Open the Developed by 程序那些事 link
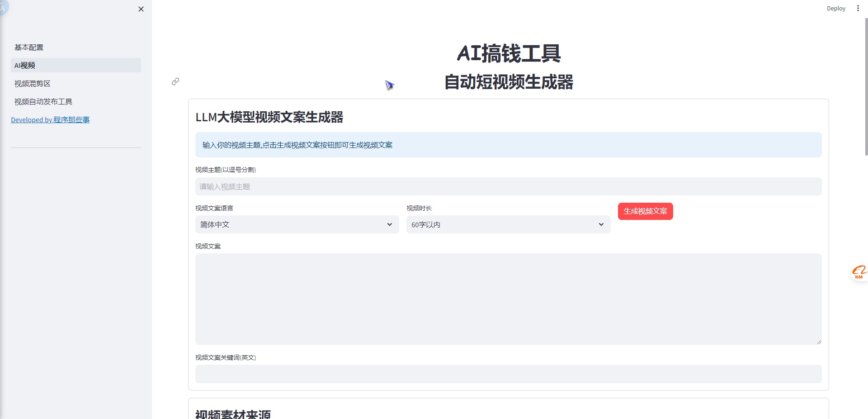 50,119
